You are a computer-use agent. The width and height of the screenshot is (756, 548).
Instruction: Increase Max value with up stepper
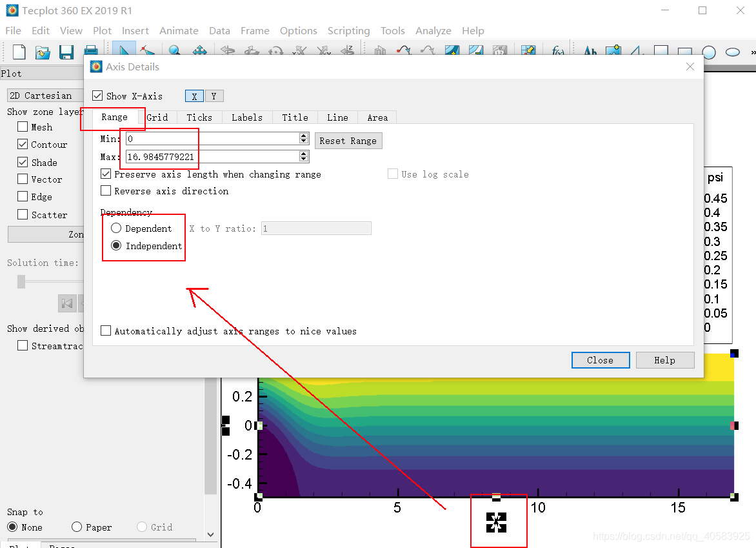[x=303, y=154]
